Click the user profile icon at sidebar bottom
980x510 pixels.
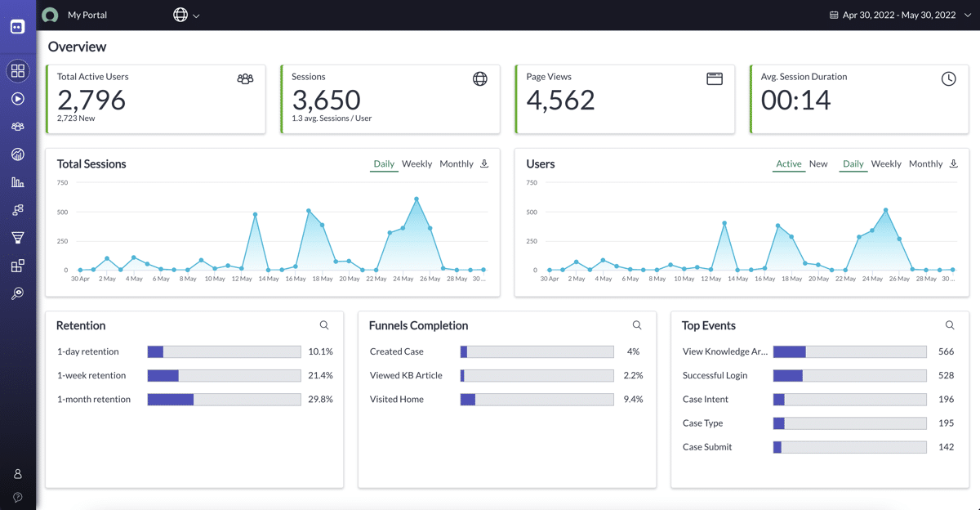(18, 472)
